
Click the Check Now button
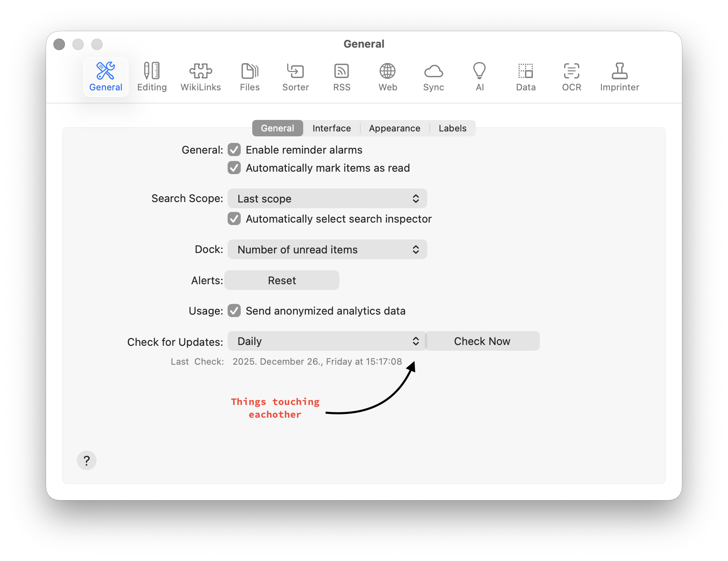click(482, 341)
